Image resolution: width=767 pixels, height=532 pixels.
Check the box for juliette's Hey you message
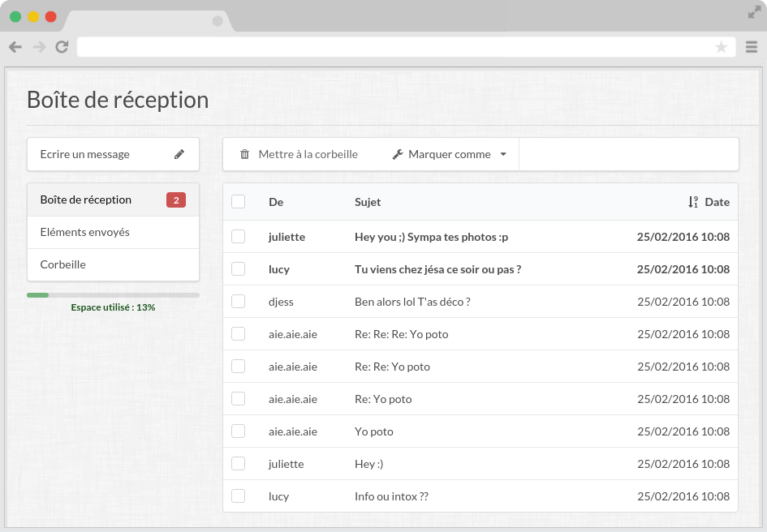[x=238, y=237]
